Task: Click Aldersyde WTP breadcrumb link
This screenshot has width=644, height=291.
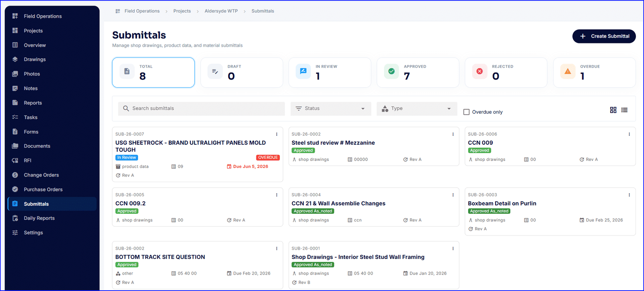Action: [x=221, y=11]
